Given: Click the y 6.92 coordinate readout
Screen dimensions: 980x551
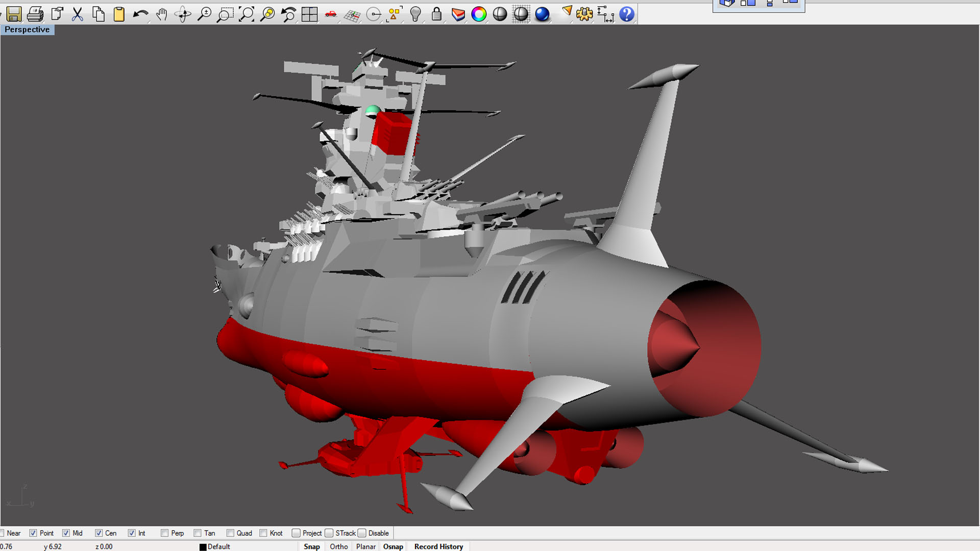Looking at the screenshot, I should 53,546.
